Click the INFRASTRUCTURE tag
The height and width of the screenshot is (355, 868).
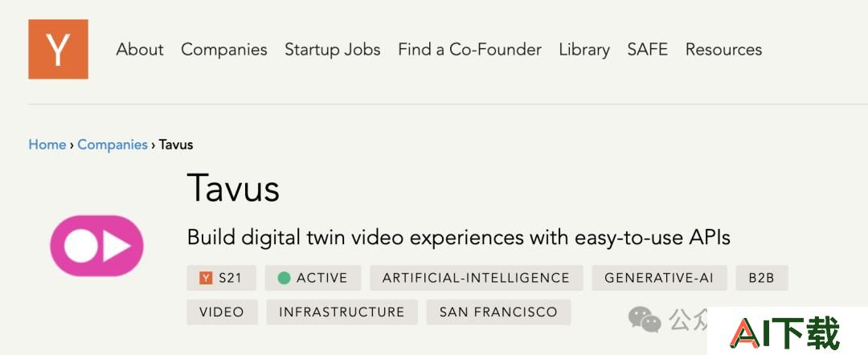(342, 312)
